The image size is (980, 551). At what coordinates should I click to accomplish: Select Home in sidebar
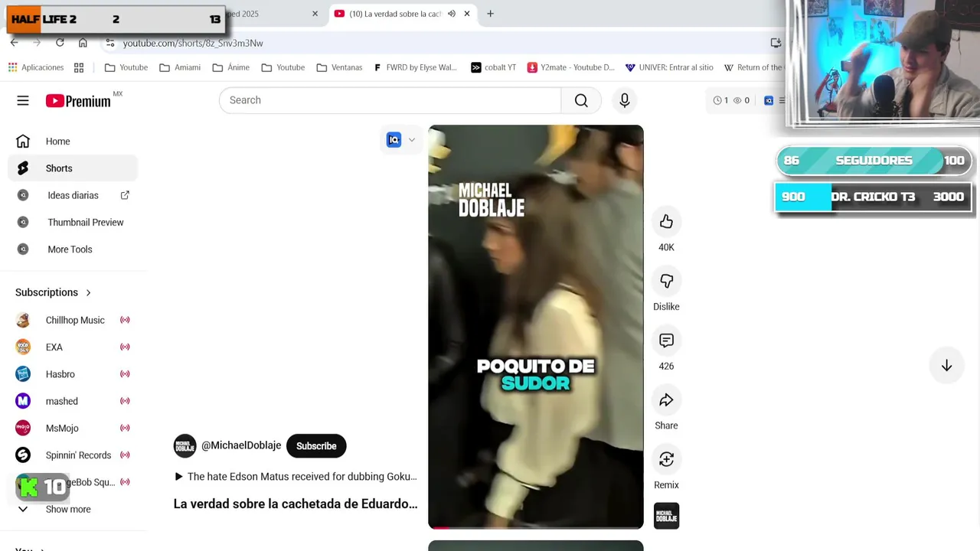pos(73,142)
